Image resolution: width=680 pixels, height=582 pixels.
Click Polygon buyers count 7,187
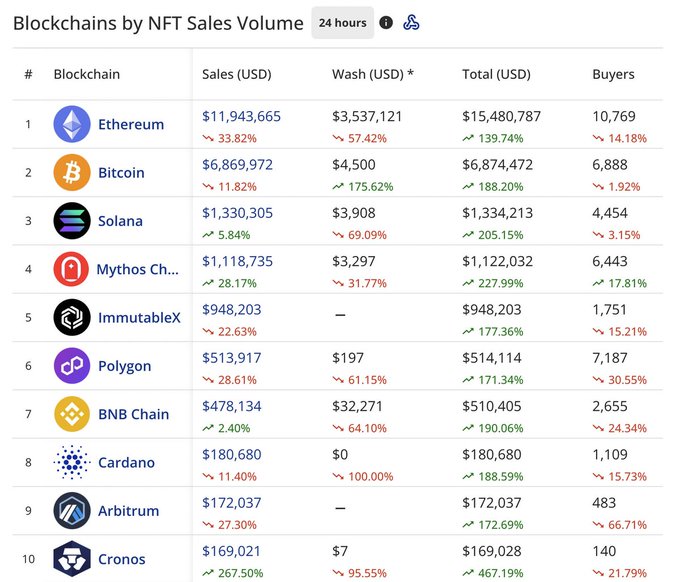pyautogui.click(x=610, y=358)
